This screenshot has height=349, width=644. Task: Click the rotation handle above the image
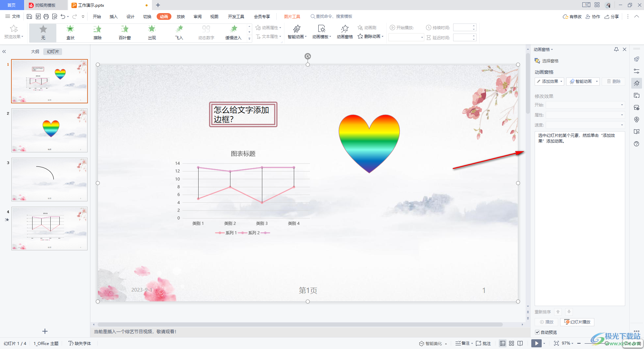308,56
